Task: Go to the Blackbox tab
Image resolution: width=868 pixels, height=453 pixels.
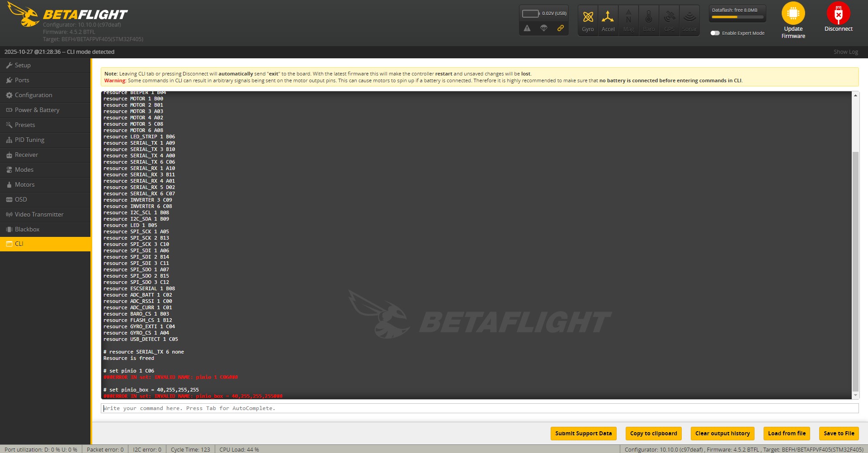Action: click(x=27, y=230)
